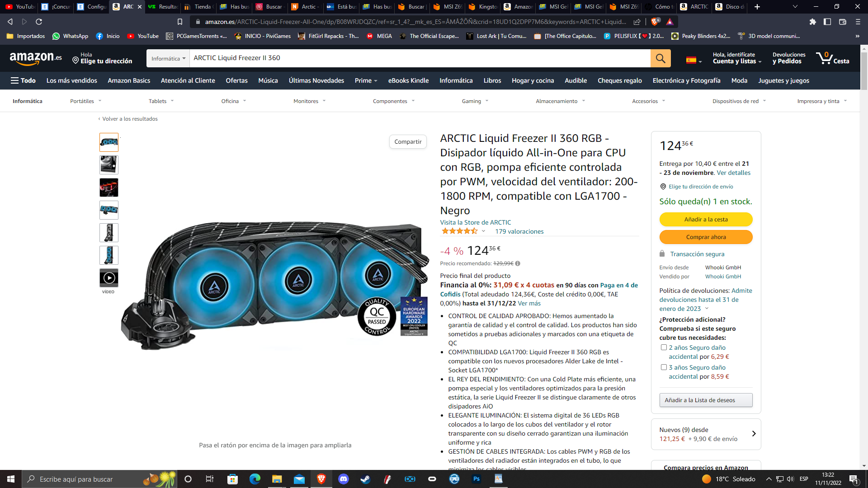Image resolution: width=868 pixels, height=488 pixels.
Task: Click the Brave shields lion icon
Action: click(x=655, y=22)
